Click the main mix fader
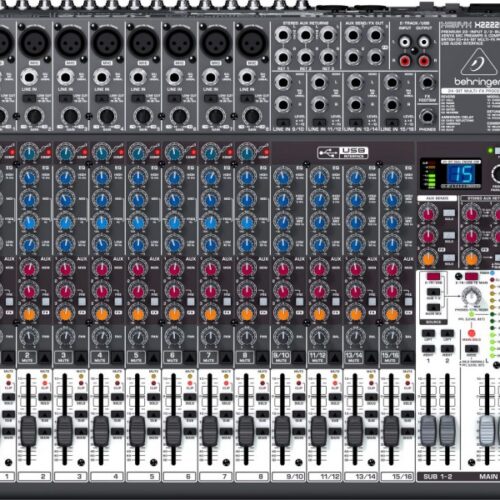This screenshot has width=500, height=500. click(487, 430)
